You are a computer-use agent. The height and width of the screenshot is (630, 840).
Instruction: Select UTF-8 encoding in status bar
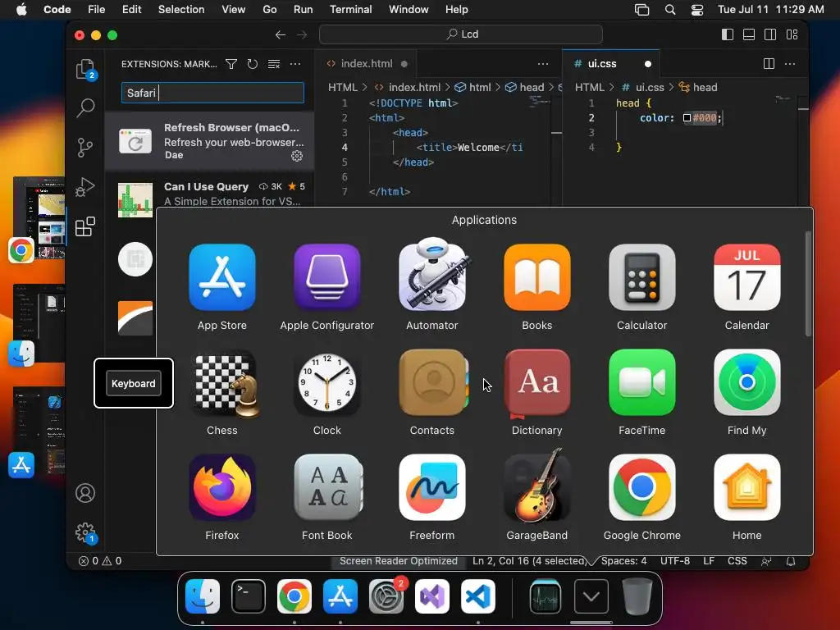click(x=675, y=561)
